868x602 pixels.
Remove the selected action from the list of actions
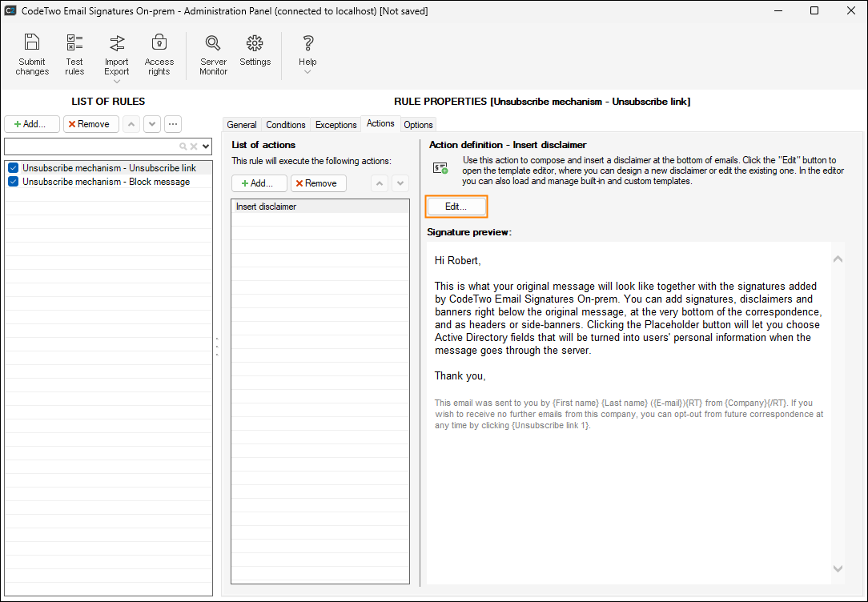pyautogui.click(x=318, y=183)
